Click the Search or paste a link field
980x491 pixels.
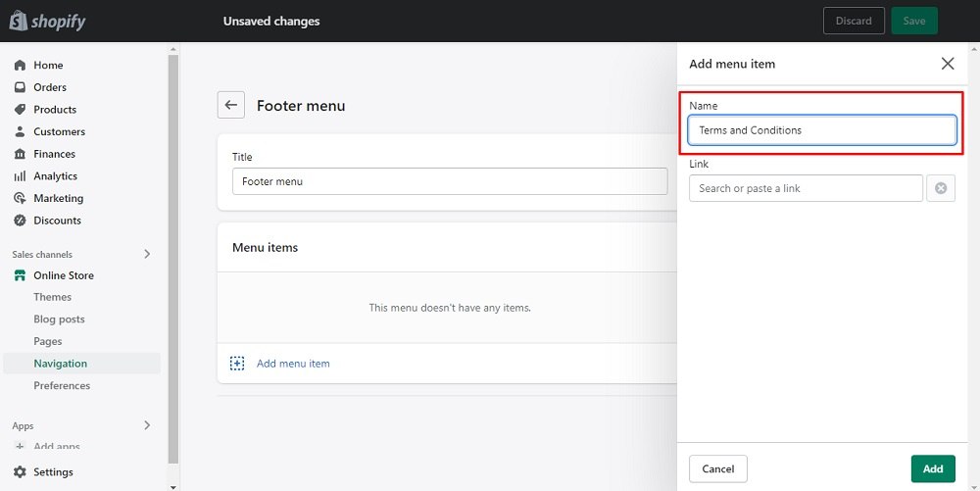(x=806, y=188)
